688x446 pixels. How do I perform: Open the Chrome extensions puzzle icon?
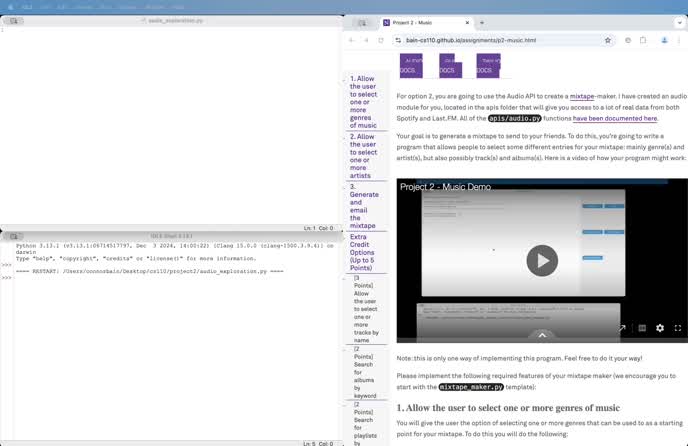point(643,40)
